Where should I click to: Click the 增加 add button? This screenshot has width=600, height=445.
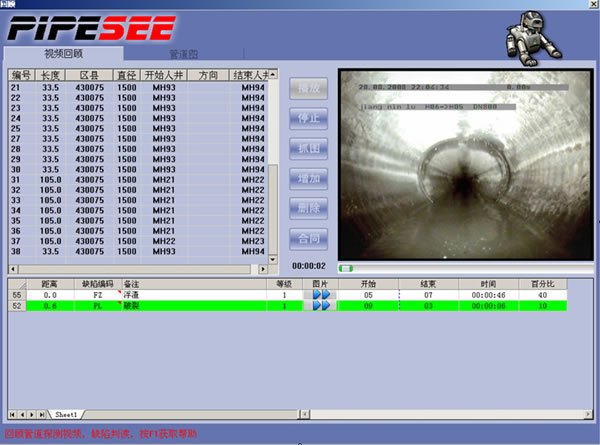tap(308, 179)
